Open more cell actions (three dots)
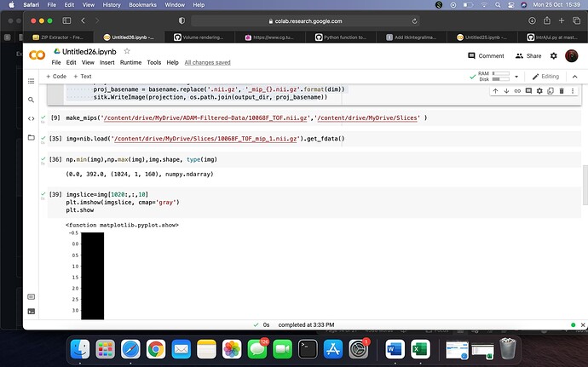 [x=573, y=91]
